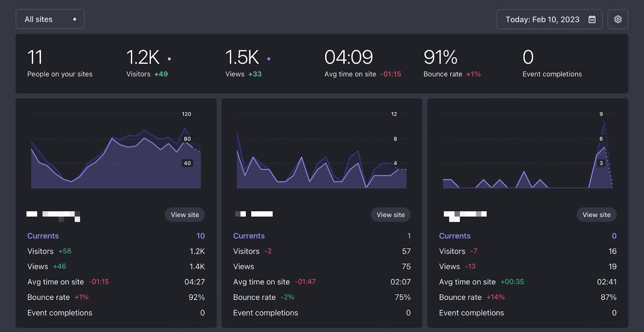644x332 pixels.
Task: Open the Today: Feb 10, 2023 date picker
Action: pos(542,19)
